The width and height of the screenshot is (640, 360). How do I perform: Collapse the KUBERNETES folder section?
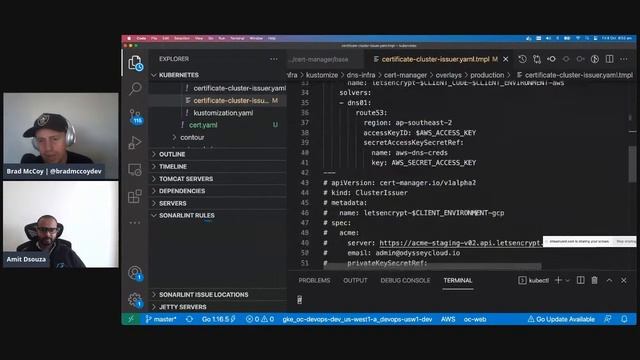pyautogui.click(x=218, y=75)
